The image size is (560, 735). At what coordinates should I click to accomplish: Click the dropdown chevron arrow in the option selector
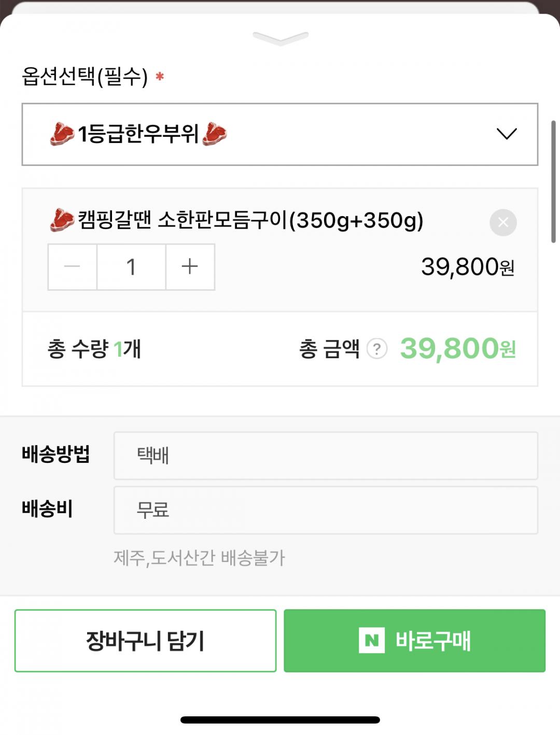(507, 134)
